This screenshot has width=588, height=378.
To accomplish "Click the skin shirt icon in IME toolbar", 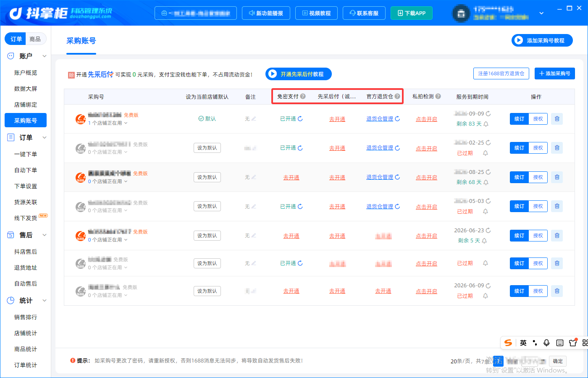I will click(x=573, y=343).
